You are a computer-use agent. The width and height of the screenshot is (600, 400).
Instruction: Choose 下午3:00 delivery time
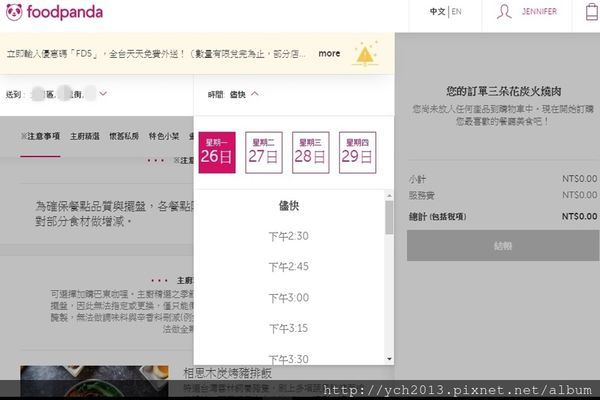289,298
